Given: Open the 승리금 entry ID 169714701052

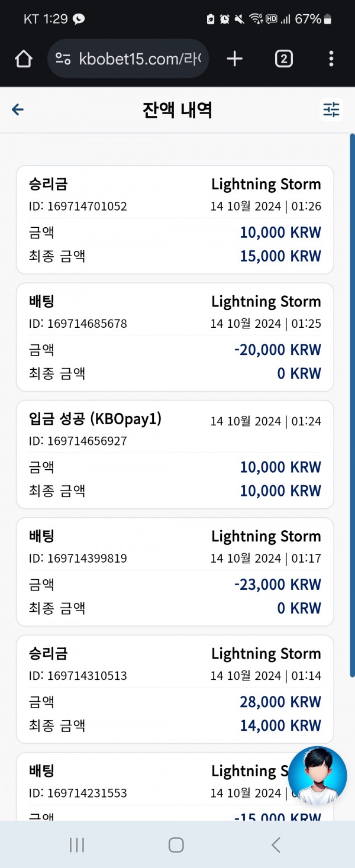Looking at the screenshot, I should point(175,220).
